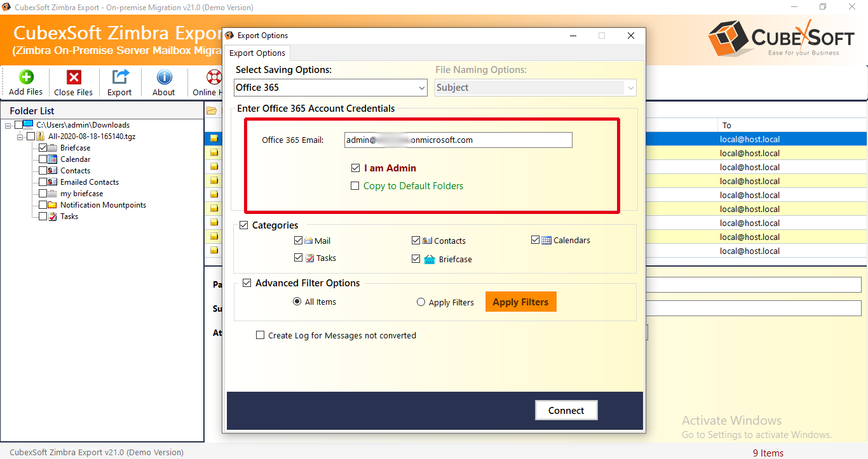Click the Contacts category card icon
Viewport: 868px width, 459px height.
[x=427, y=241]
